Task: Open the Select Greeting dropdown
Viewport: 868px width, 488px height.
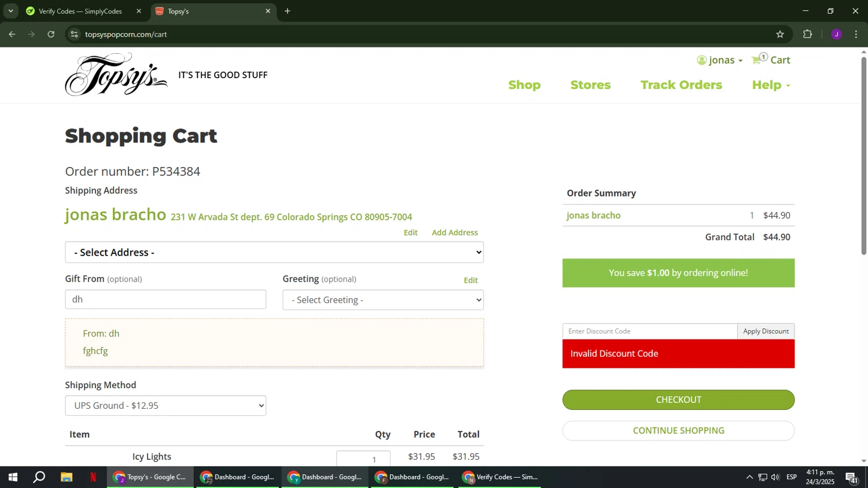Action: 383,300
